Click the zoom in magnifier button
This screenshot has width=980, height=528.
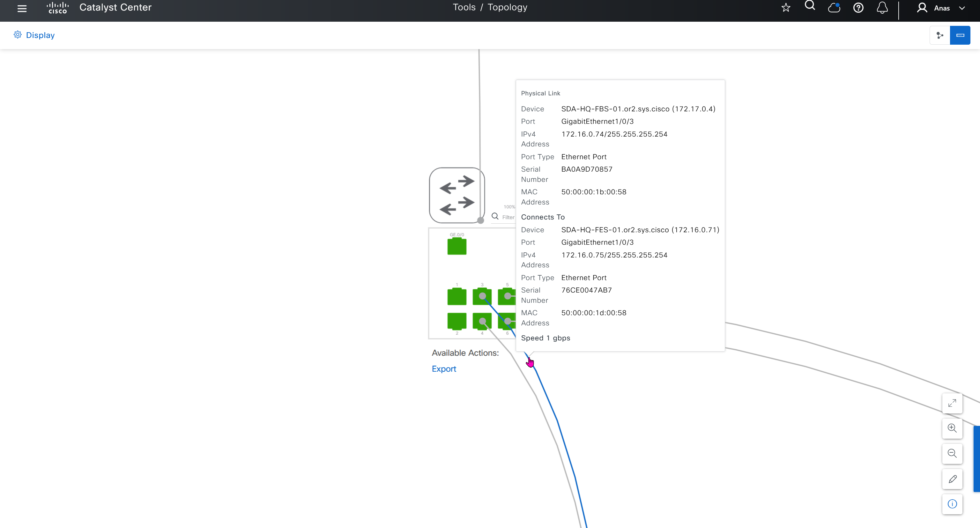[952, 428]
